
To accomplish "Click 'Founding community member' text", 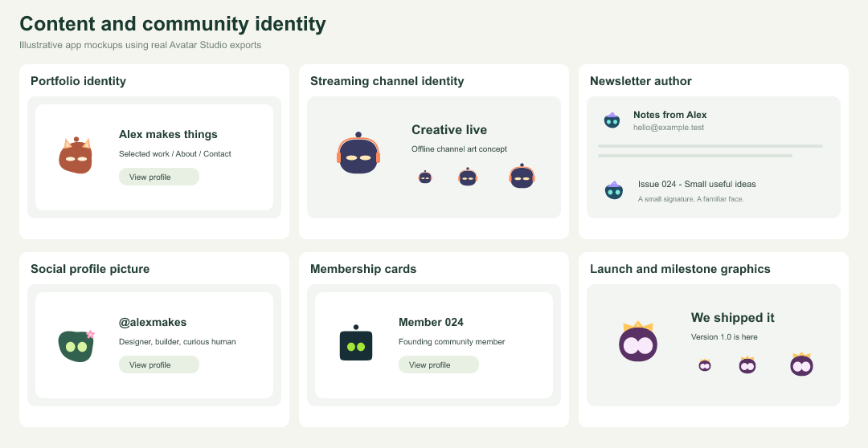I will [x=452, y=342].
